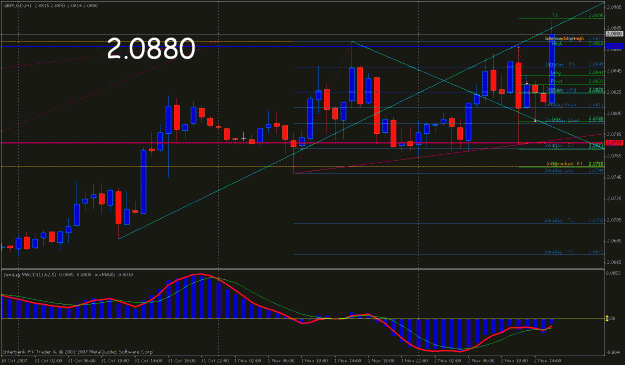Click the green Long level label
Image resolution: width=625 pixels, height=365 pixels.
[x=555, y=72]
